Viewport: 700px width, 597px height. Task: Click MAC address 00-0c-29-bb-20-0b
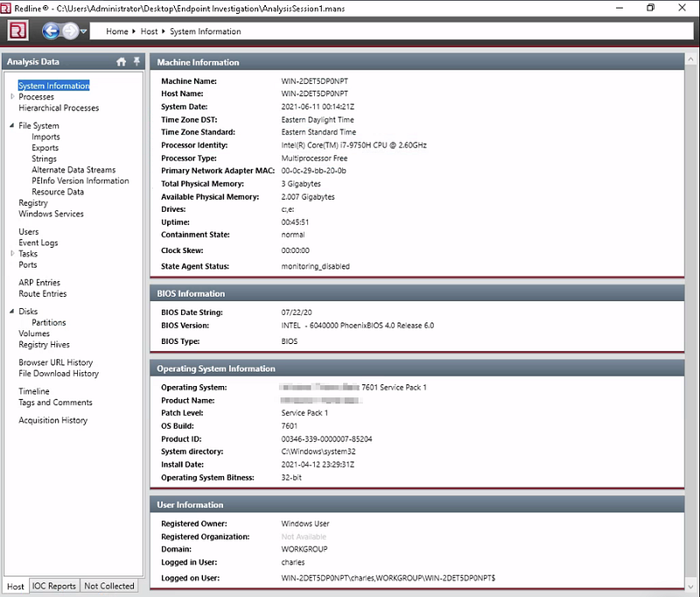click(x=313, y=171)
